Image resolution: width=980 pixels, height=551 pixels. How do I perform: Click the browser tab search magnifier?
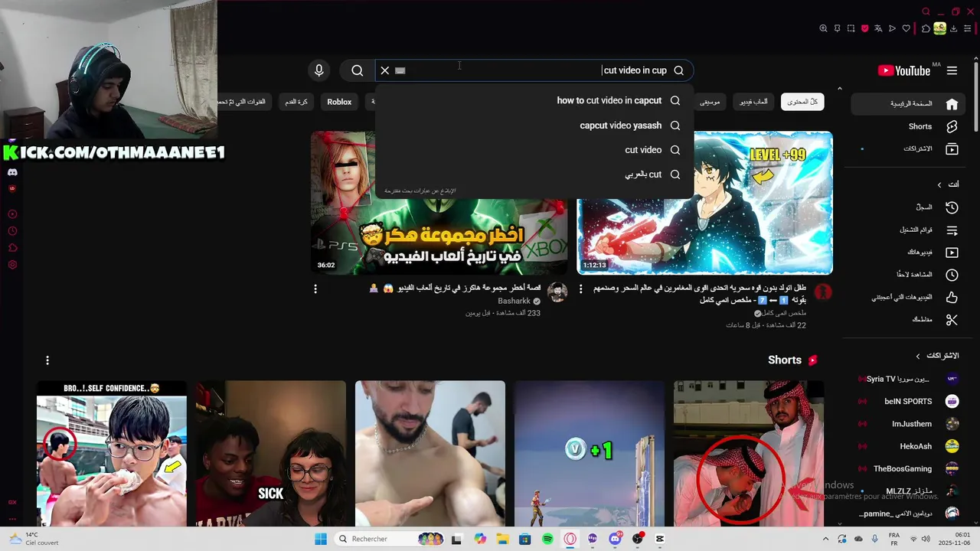pyautogui.click(x=926, y=11)
